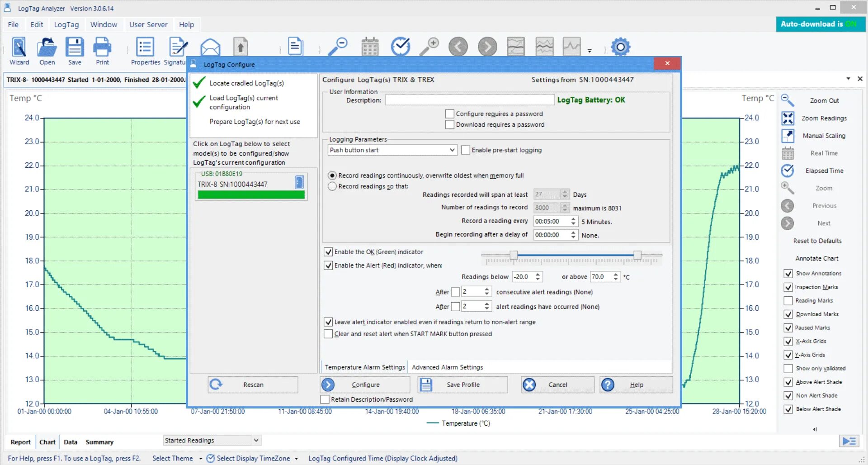Check Clear and reset alert when START MARK pressed
The height and width of the screenshot is (465, 868).
tap(328, 334)
